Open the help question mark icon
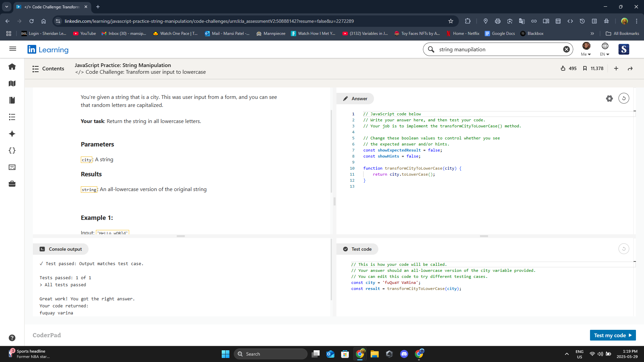The height and width of the screenshot is (362, 644). 12,338
